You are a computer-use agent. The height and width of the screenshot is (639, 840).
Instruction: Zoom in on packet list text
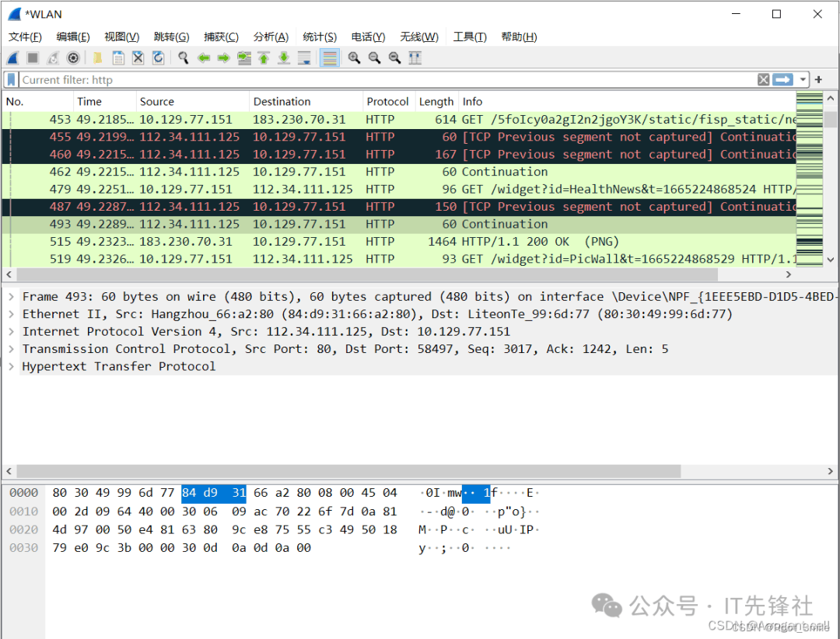pos(354,58)
